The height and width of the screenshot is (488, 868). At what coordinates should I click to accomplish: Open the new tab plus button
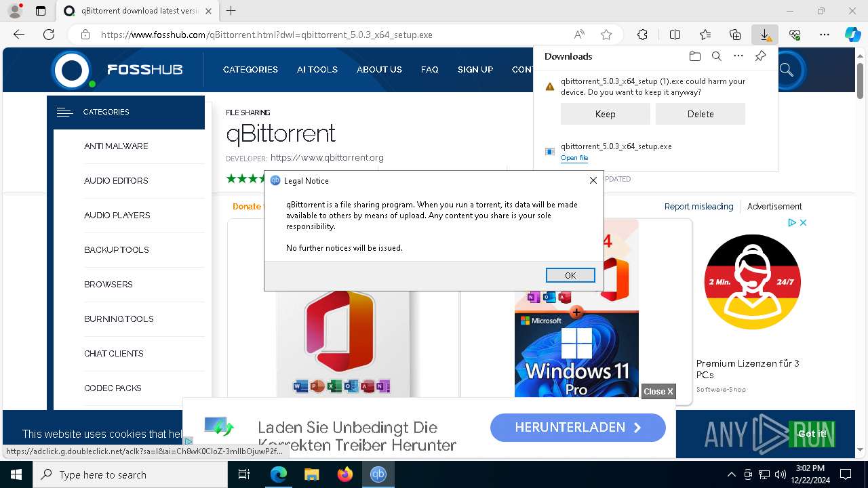(x=231, y=11)
